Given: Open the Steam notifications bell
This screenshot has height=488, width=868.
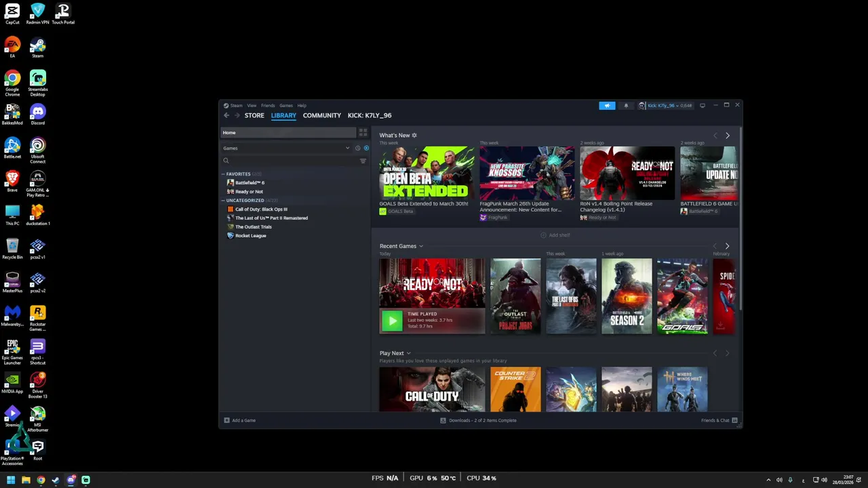Looking at the screenshot, I should [x=626, y=106].
